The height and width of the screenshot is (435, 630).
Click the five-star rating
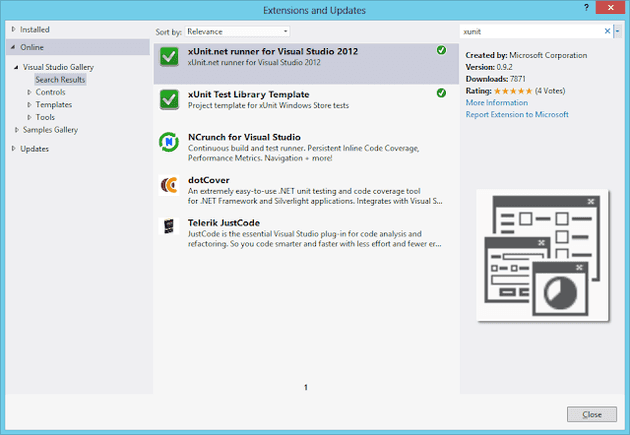click(513, 91)
